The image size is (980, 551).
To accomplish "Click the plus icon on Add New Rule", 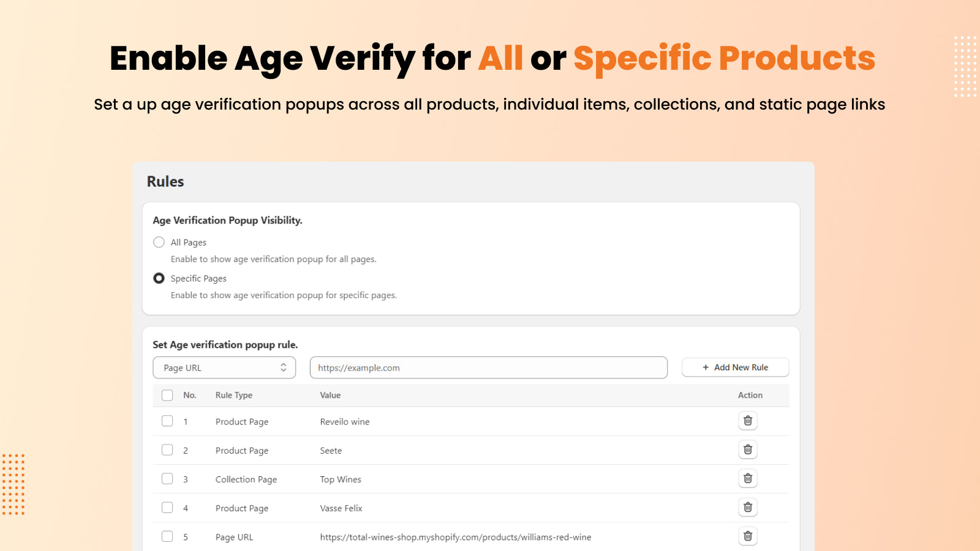I will pos(706,367).
